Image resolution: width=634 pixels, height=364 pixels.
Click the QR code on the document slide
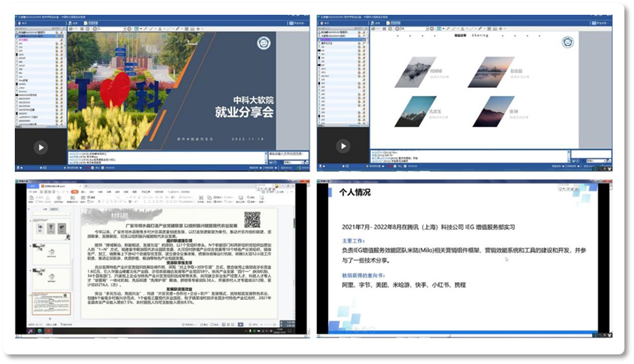click(x=253, y=220)
